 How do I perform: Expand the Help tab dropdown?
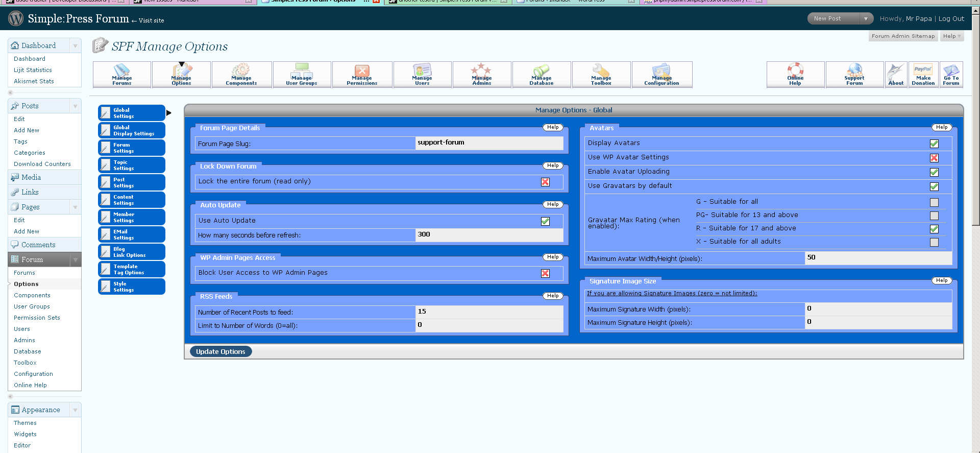tap(952, 36)
